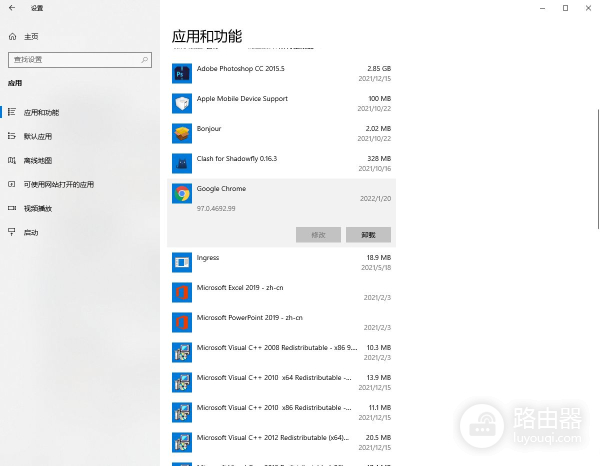Click the 2022/1/20 Chrome install date
600x466 pixels.
tap(375, 199)
